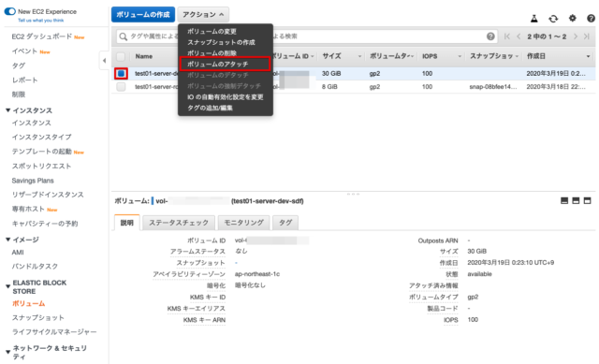Collapse the ネットワーク & セキュリティ section
This screenshot has height=364, width=599.
(8, 352)
